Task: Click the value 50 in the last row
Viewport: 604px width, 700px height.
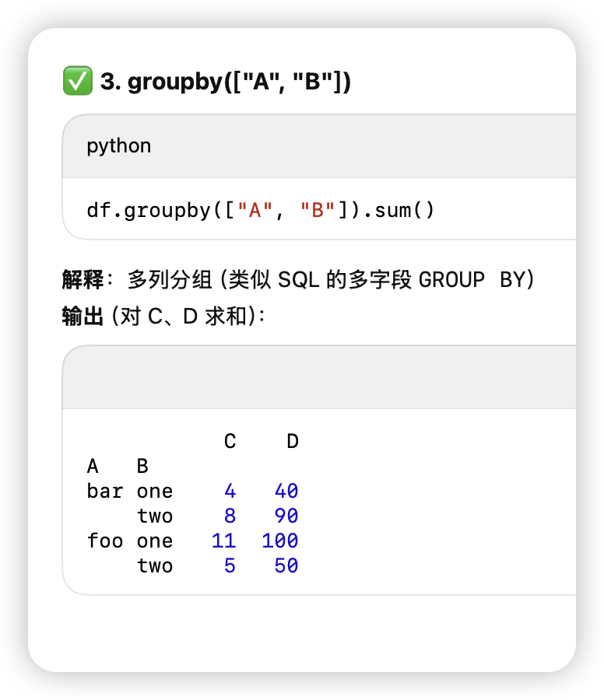Action: point(286,565)
